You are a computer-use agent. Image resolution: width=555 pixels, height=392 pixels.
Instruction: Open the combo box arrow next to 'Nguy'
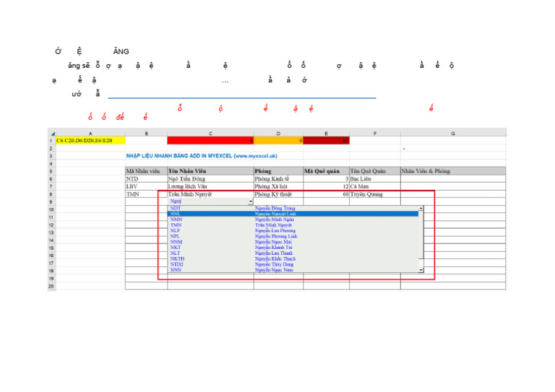point(251,201)
